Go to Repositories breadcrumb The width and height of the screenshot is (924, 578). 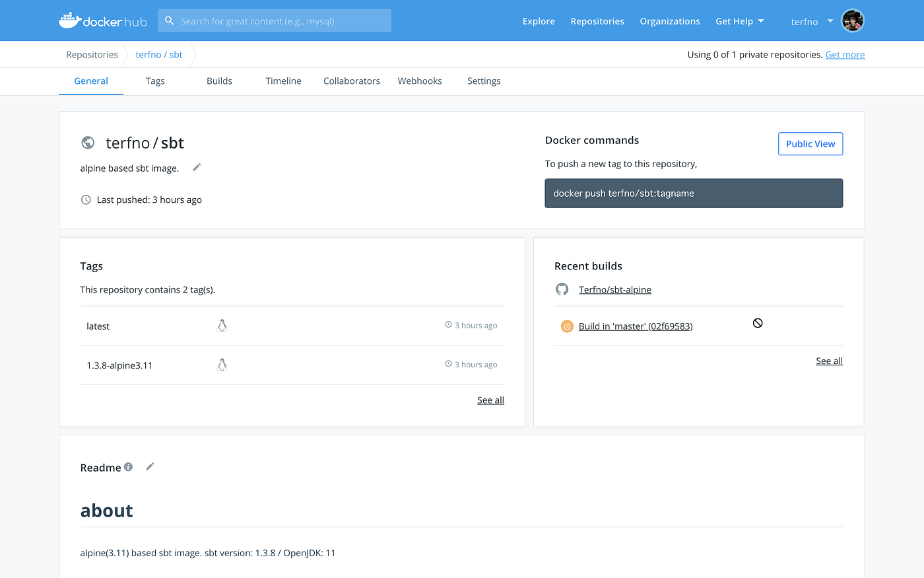(x=92, y=55)
